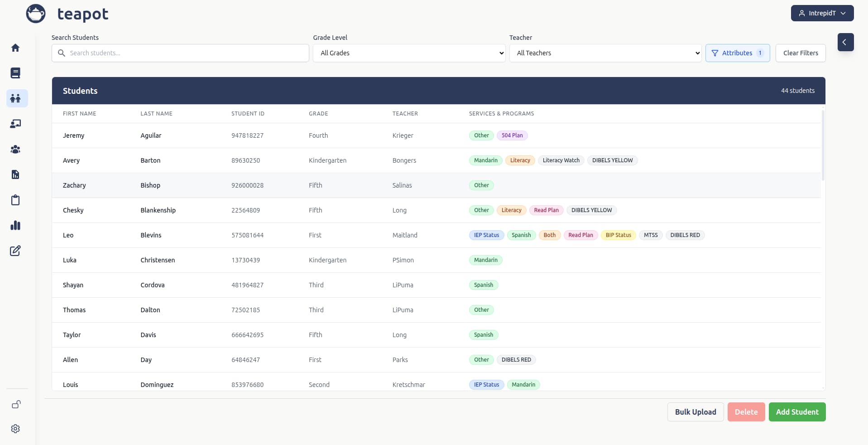View analytics via the bar chart icon
This screenshot has height=445, width=868.
(15, 225)
